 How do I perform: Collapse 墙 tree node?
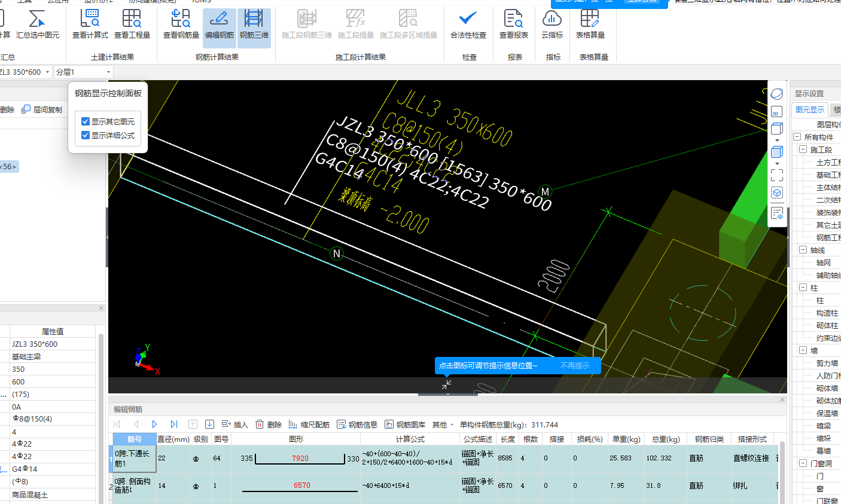[x=803, y=350]
